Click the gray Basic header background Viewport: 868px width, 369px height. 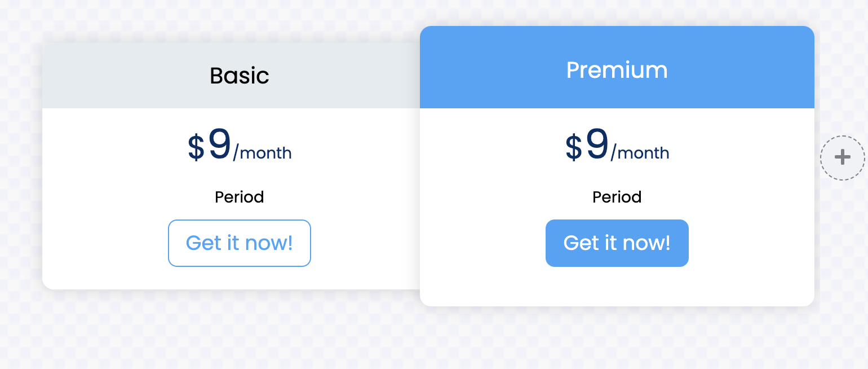point(113,76)
